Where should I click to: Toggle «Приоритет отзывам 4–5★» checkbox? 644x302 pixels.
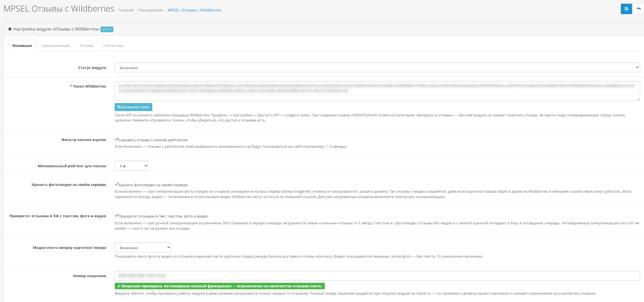pos(116,216)
